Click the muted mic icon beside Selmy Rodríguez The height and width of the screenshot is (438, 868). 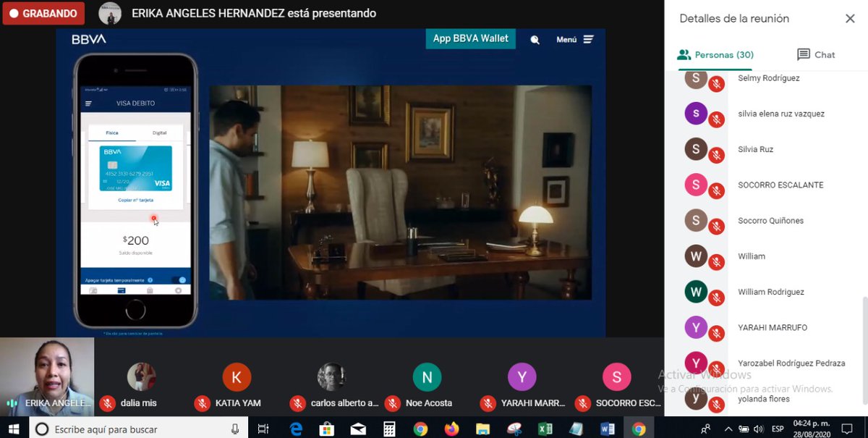click(716, 84)
